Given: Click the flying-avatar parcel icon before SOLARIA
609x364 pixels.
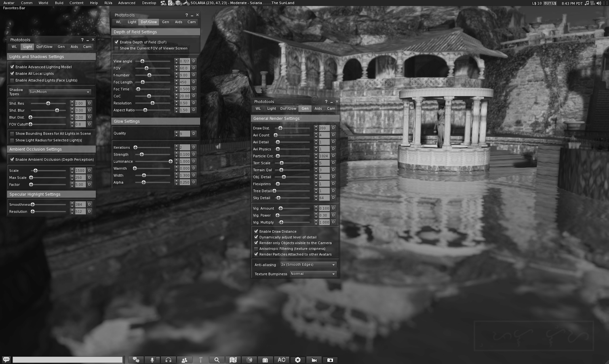Looking at the screenshot, I should [186, 3].
